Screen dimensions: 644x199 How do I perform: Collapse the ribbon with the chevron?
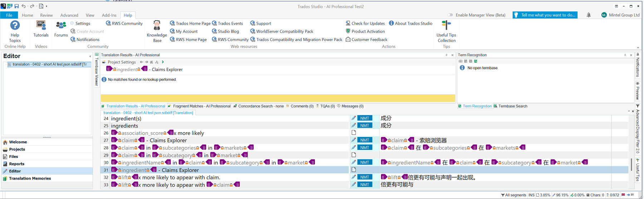(x=638, y=47)
